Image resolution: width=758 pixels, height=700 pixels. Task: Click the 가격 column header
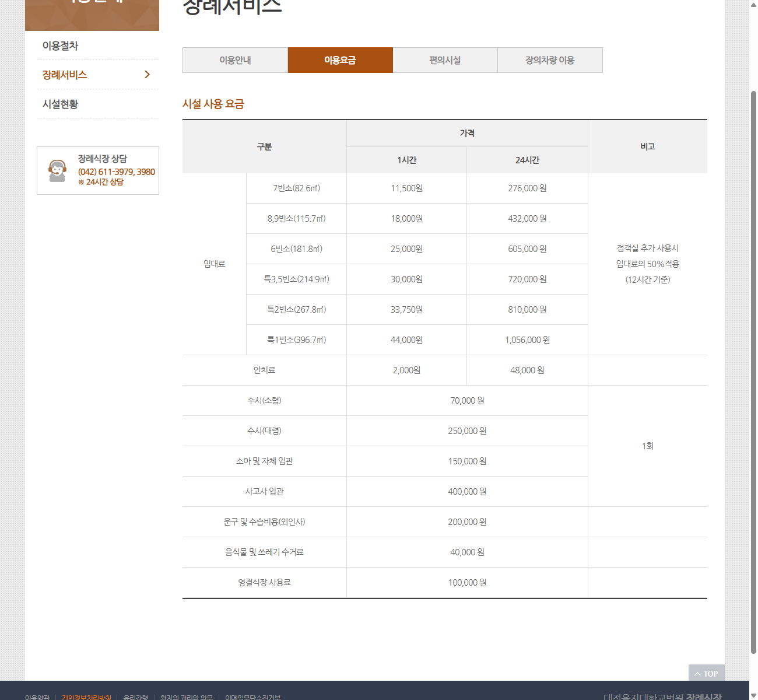click(467, 133)
